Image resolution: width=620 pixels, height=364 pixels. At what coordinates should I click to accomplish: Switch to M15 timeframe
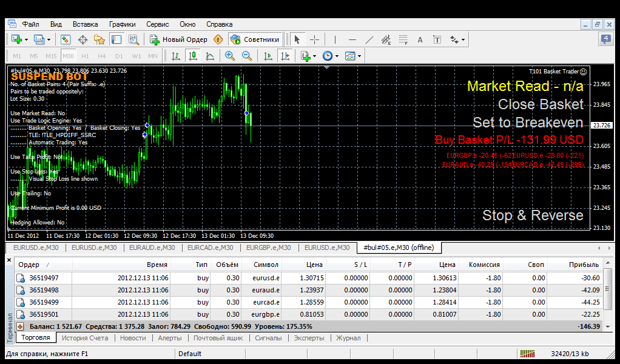[51, 56]
